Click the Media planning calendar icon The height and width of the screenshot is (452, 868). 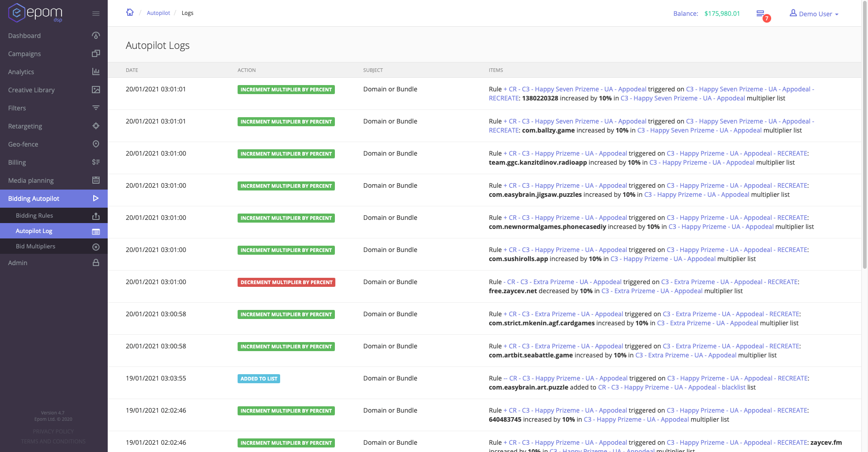coord(96,180)
